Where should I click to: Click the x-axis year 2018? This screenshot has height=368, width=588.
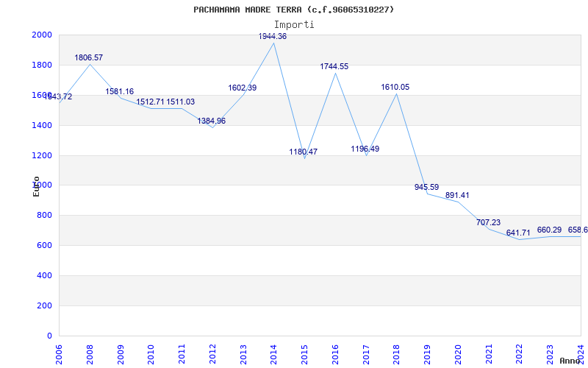point(397,354)
